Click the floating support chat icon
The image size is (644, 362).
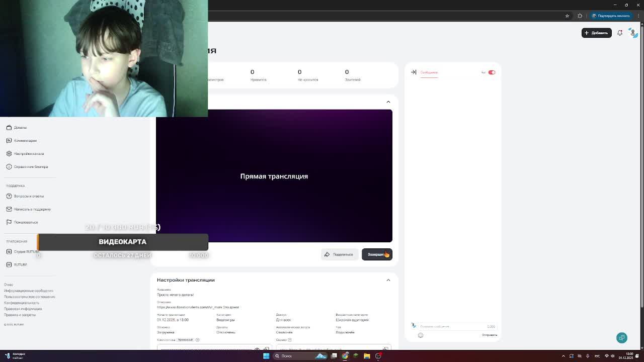622,338
